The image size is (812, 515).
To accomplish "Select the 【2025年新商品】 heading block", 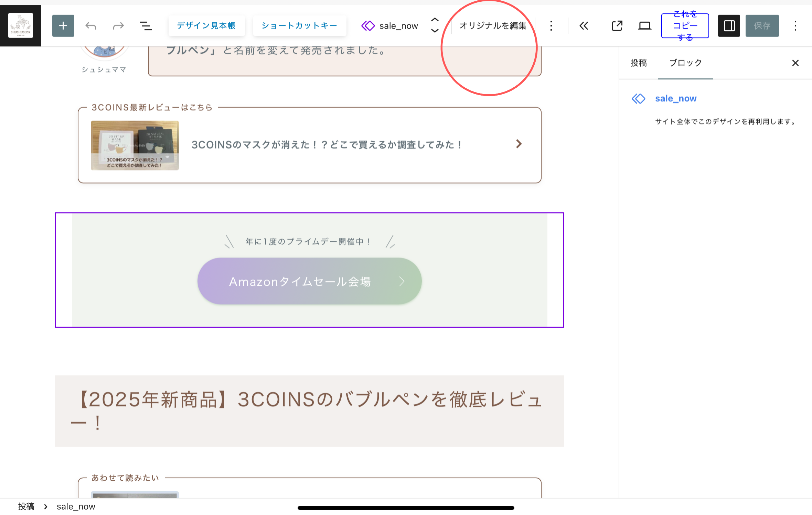I will 310,411.
